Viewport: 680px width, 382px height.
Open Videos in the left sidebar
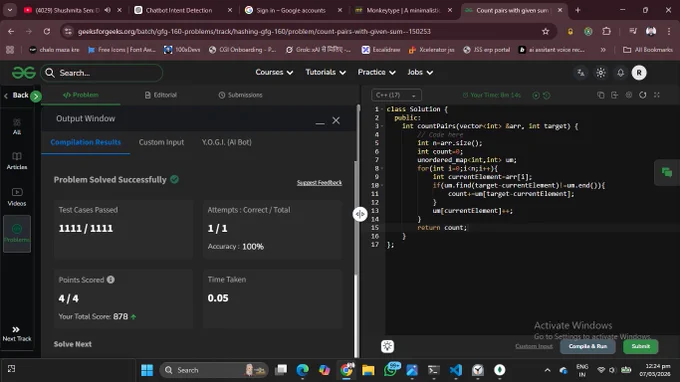tap(17, 197)
